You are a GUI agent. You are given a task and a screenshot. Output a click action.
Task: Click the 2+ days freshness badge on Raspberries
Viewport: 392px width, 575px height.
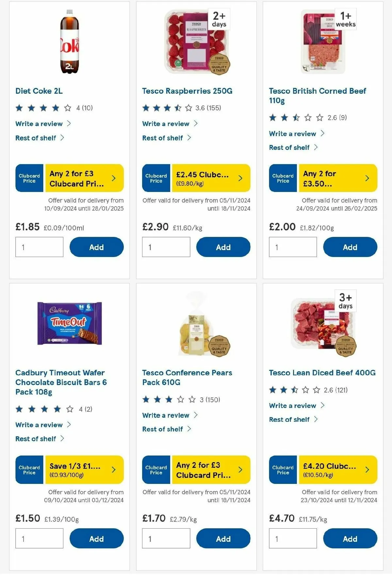(x=219, y=19)
